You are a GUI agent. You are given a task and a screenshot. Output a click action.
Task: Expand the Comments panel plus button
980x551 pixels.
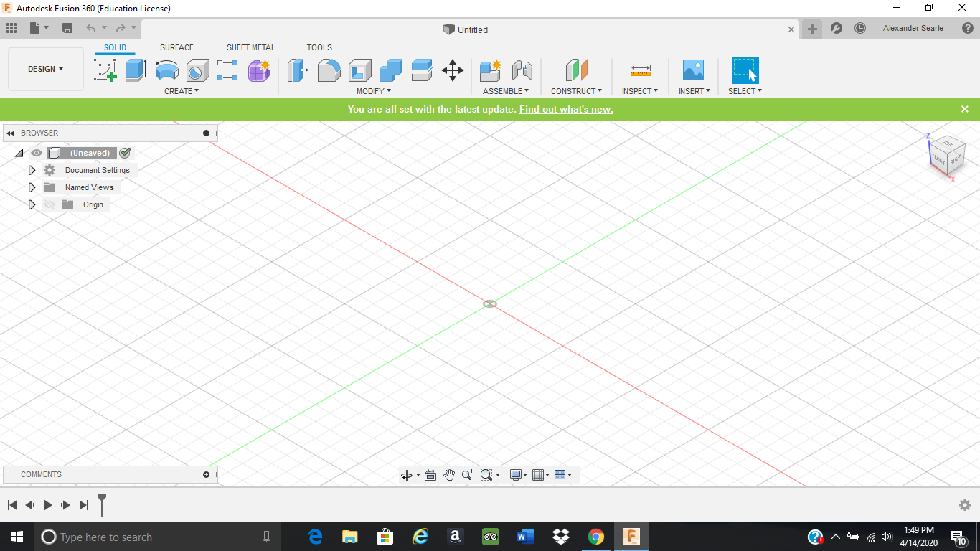[207, 474]
